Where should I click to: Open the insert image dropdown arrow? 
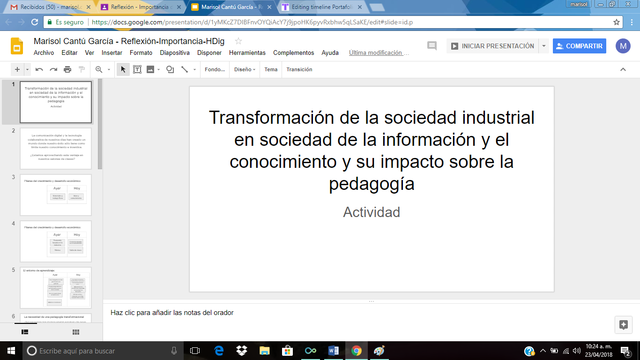coord(159,69)
